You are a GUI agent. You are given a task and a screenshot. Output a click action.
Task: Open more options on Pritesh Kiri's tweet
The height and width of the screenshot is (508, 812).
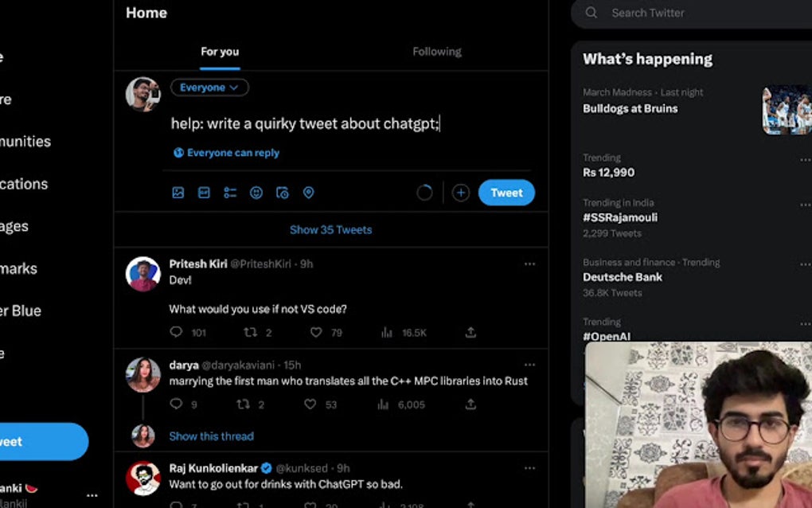[x=529, y=264]
